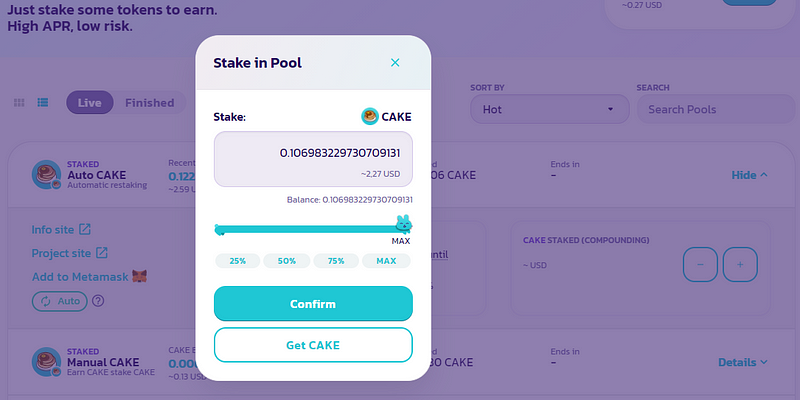800x400 pixels.
Task: Open the help question mark next to Auto
Action: (x=98, y=301)
